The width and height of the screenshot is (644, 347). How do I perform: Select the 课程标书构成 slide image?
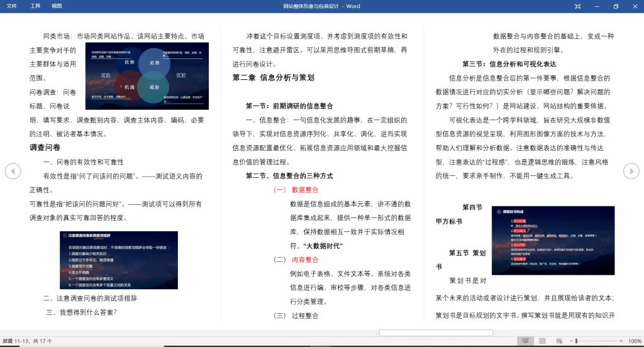553,240
